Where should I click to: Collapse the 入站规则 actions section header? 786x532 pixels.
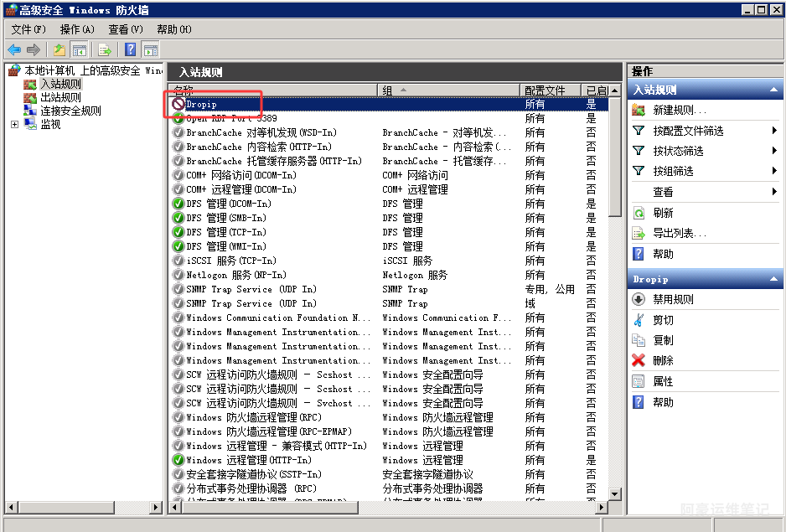tap(773, 90)
